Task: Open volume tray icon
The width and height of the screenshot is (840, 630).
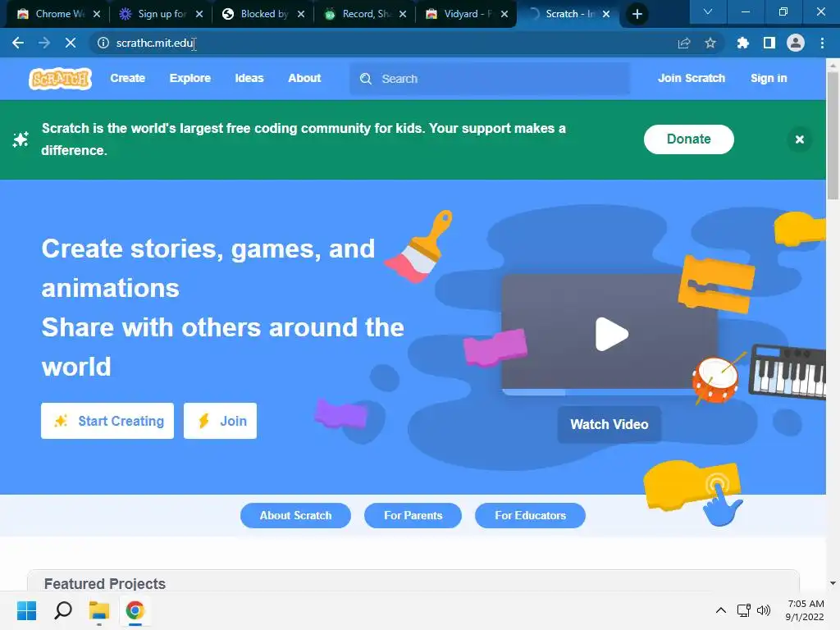Action: coord(764,610)
